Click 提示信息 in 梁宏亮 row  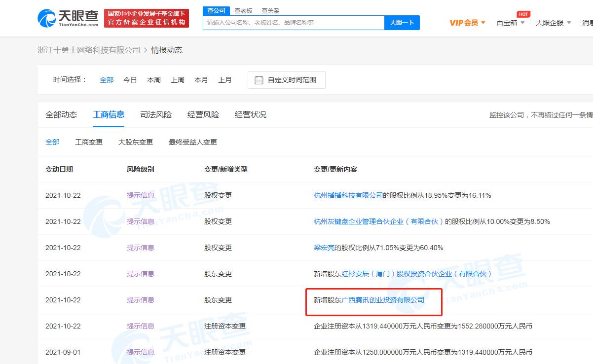coord(141,248)
